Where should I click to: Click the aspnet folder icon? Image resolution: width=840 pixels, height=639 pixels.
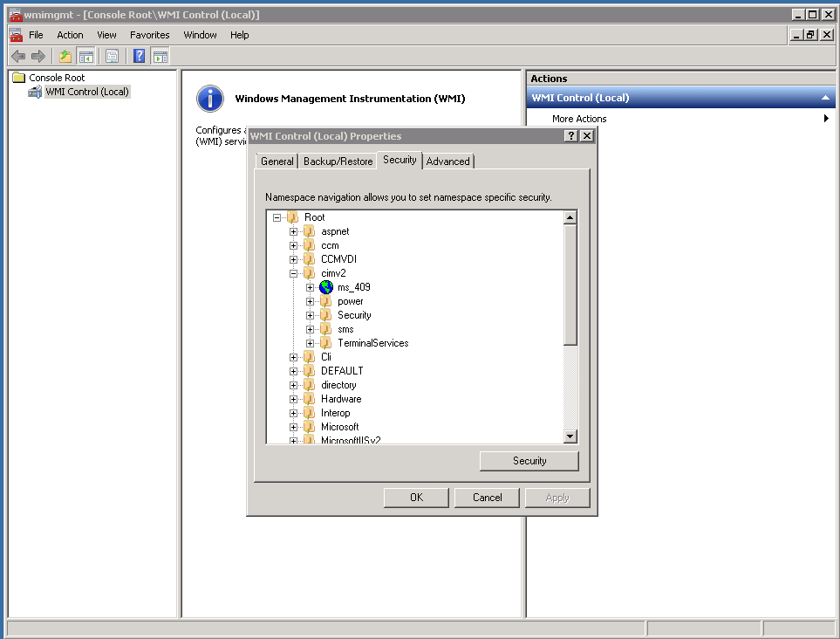click(309, 231)
